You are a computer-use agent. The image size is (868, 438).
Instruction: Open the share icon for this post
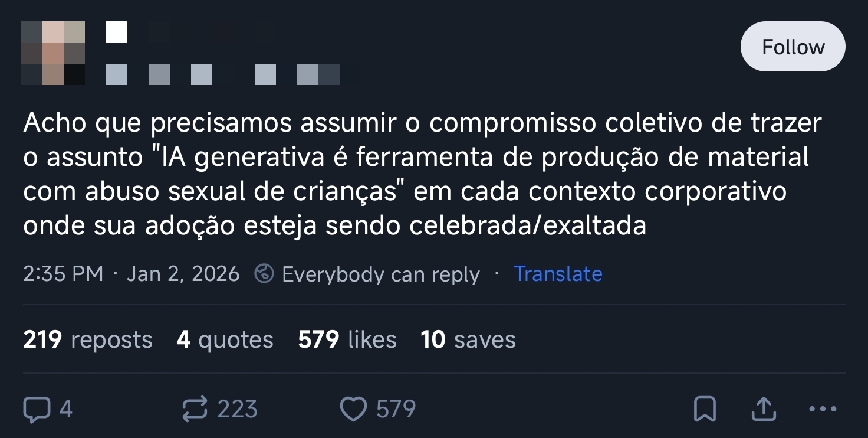point(763,408)
